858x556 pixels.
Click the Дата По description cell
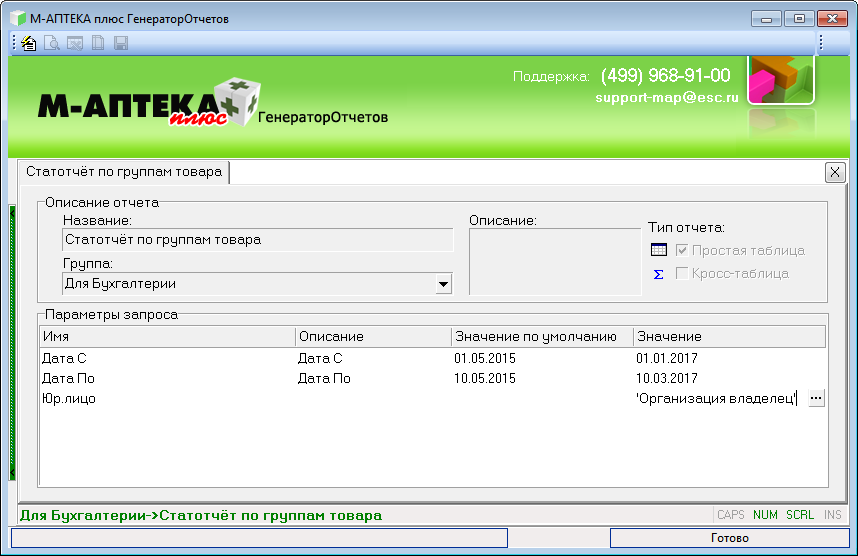click(x=324, y=378)
